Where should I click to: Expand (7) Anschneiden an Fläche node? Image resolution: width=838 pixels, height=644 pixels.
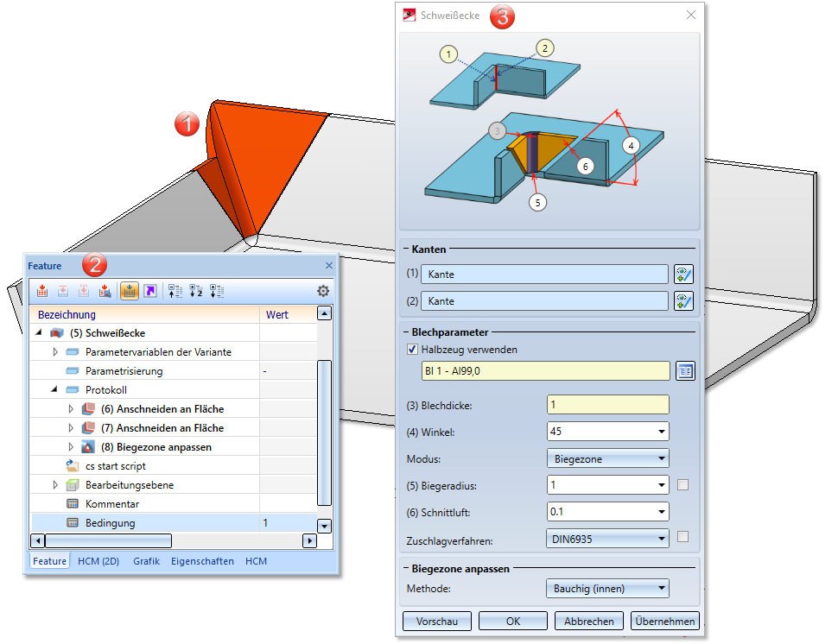(71, 427)
